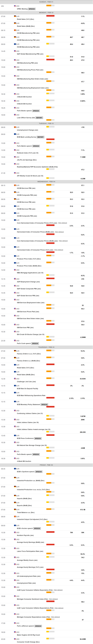
Task: Open the JOLTS Job Openings (Dec) event
Action: (27, 160)
